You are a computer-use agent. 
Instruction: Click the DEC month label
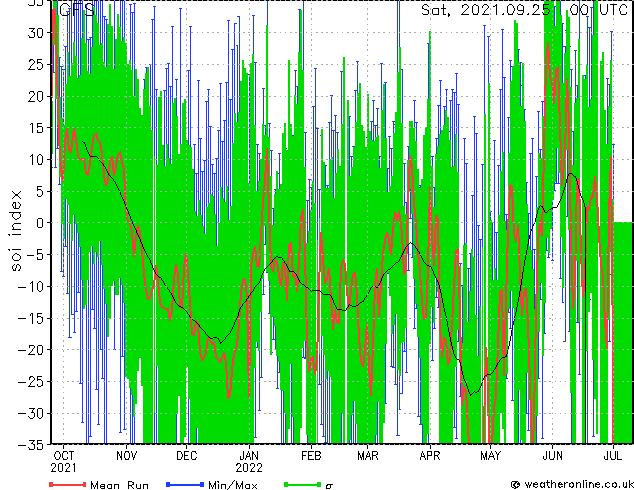click(186, 456)
